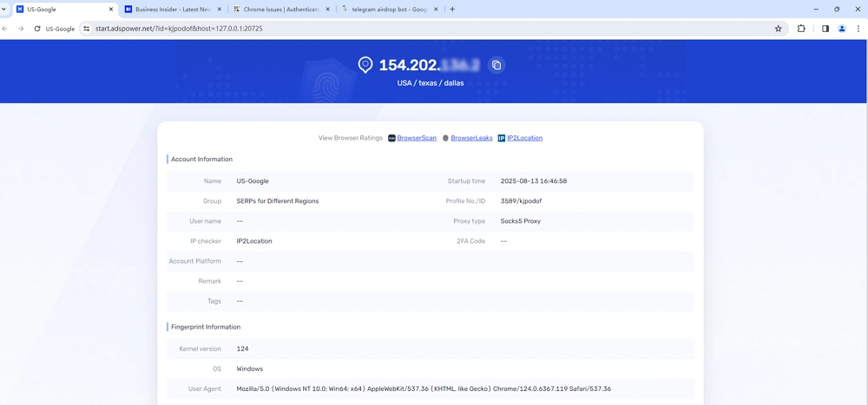Open the BrowserScan rating link
The height and width of the screenshot is (405, 868).
pyautogui.click(x=417, y=138)
